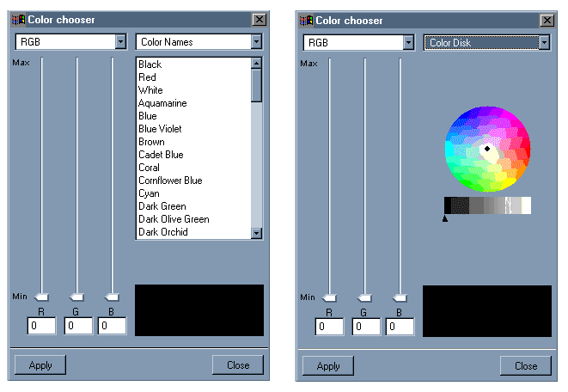Click the left Color chooser title icon
Screen dimensions: 568x392
pos(18,20)
